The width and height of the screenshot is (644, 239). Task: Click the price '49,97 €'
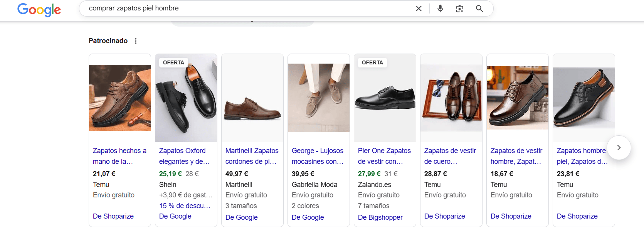(x=237, y=174)
